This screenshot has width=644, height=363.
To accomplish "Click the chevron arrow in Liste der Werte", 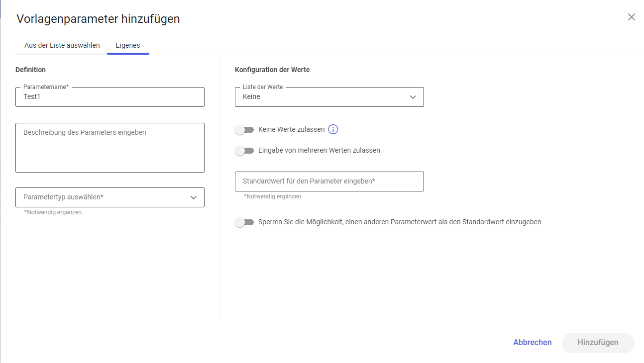I will tap(413, 97).
